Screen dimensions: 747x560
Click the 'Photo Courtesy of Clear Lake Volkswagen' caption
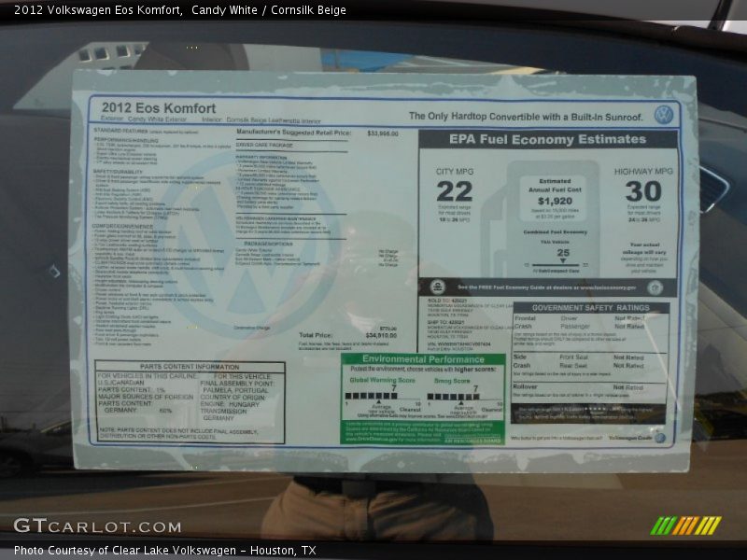(x=165, y=551)
